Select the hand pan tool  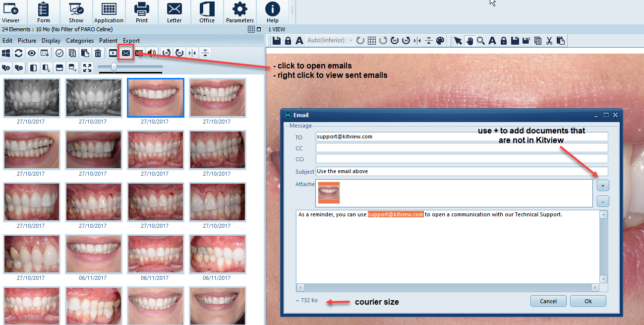(x=469, y=41)
